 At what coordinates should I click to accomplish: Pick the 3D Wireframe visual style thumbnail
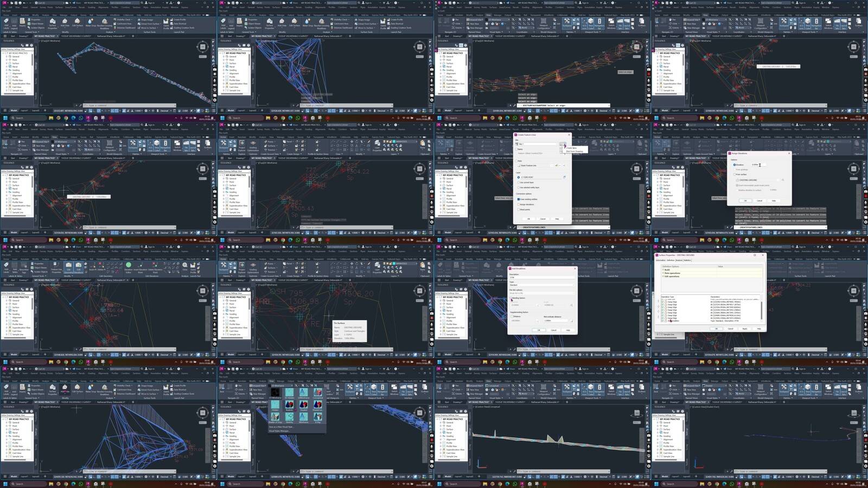point(303,393)
